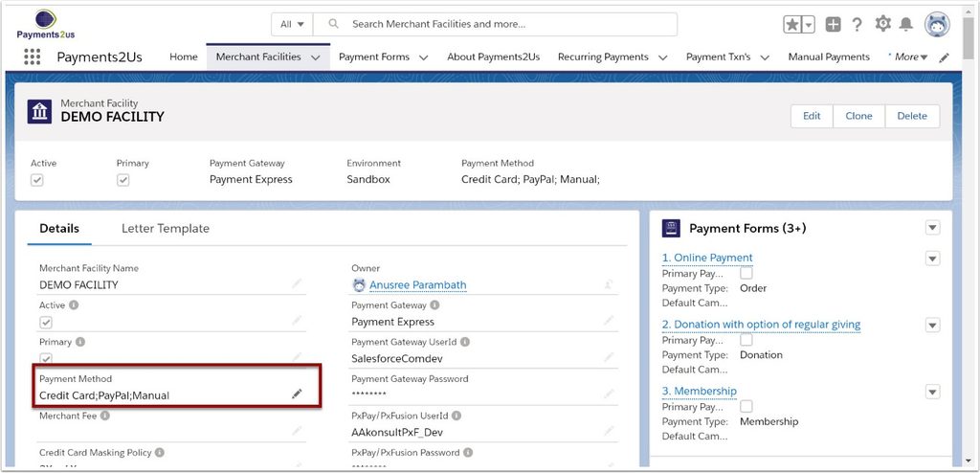
Task: Click the Payment Forms related list icon
Action: (x=671, y=229)
